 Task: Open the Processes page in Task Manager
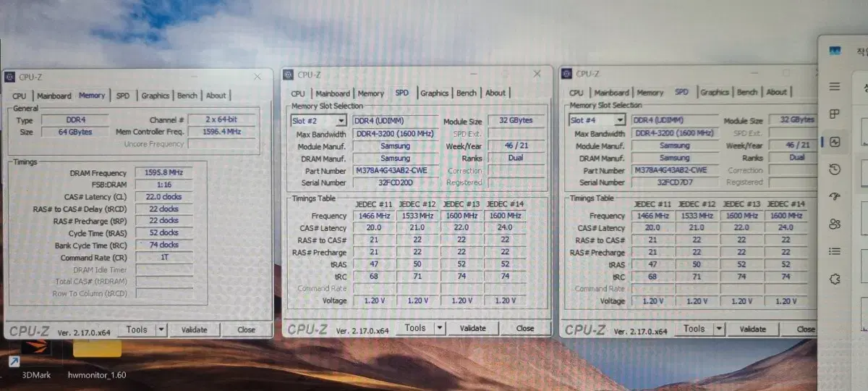pos(835,114)
